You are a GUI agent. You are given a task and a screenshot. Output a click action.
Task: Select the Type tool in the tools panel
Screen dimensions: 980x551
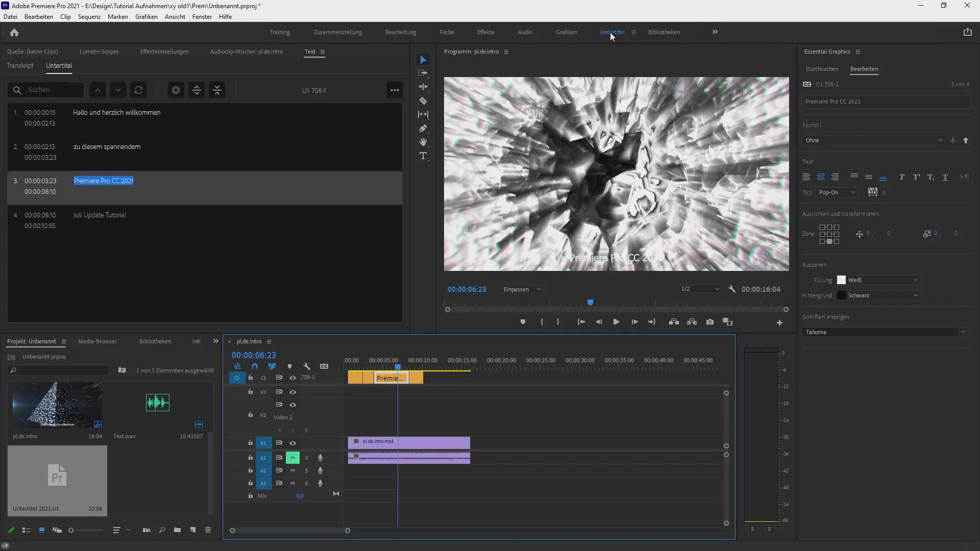tap(423, 156)
